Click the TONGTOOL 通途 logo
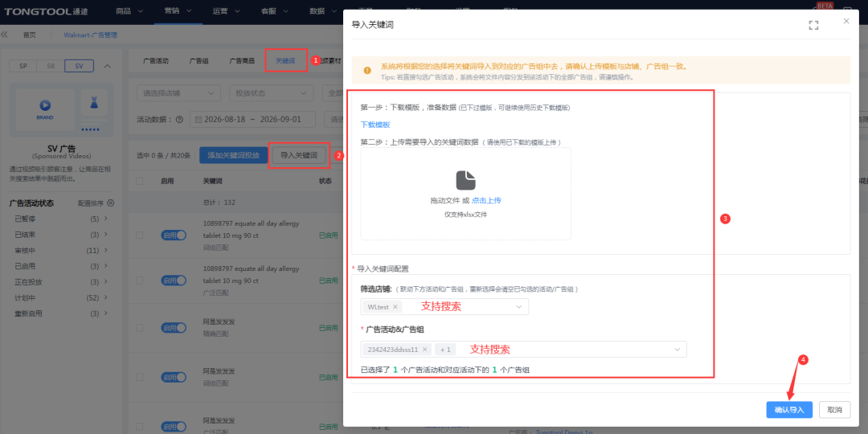868x434 pixels. (46, 11)
